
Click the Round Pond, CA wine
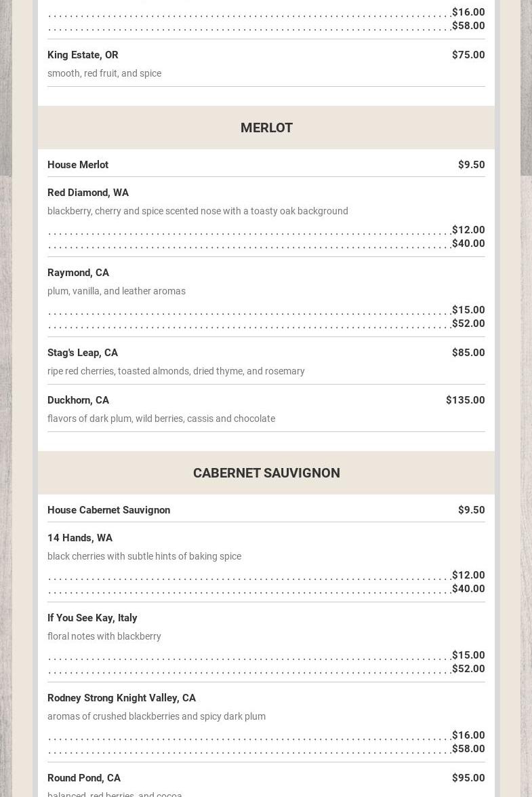(84, 778)
